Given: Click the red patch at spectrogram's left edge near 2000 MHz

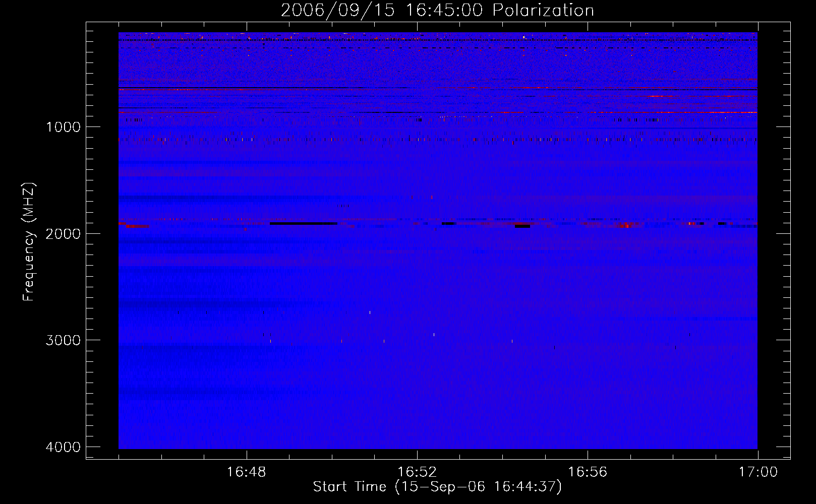Looking at the screenshot, I should [x=137, y=226].
